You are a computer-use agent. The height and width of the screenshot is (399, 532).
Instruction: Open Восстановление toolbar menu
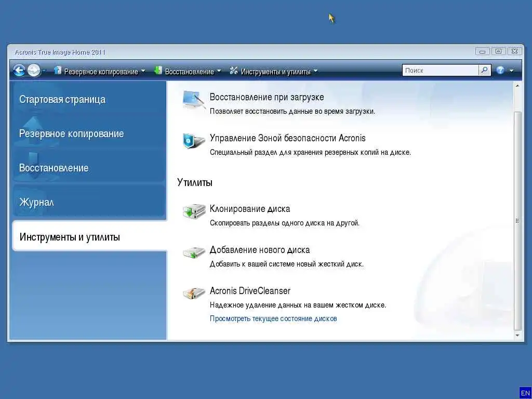189,72
